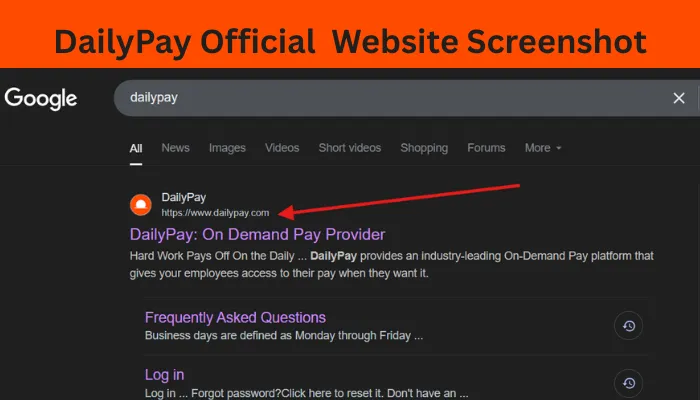Open the Videos tab
Image resolution: width=700 pixels, height=400 pixels.
(x=282, y=148)
